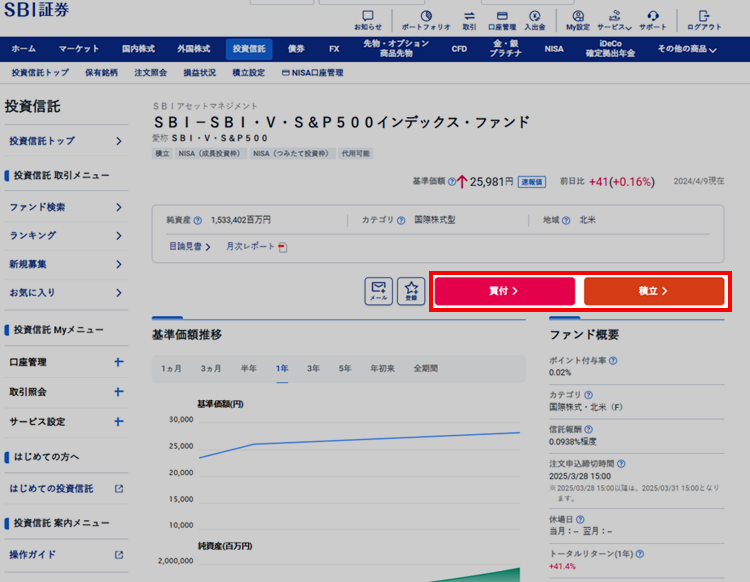Click help icon beside カテゴリ in info box

tap(401, 220)
